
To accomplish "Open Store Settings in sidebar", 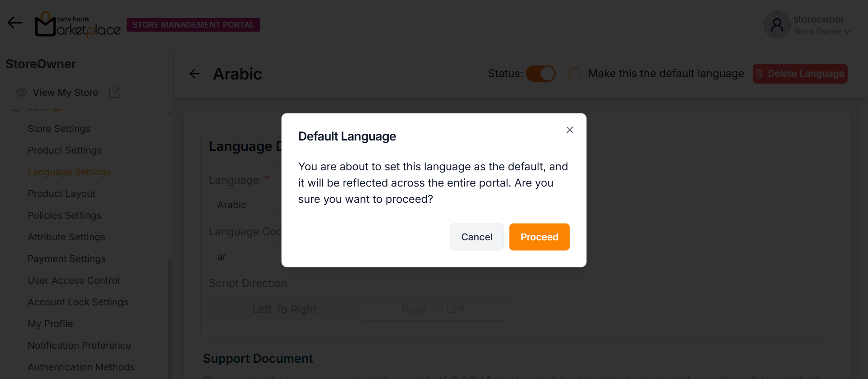I will [59, 129].
